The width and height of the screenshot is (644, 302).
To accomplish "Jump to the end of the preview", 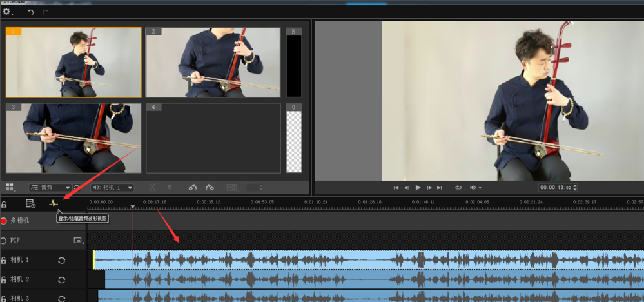I will (440, 188).
